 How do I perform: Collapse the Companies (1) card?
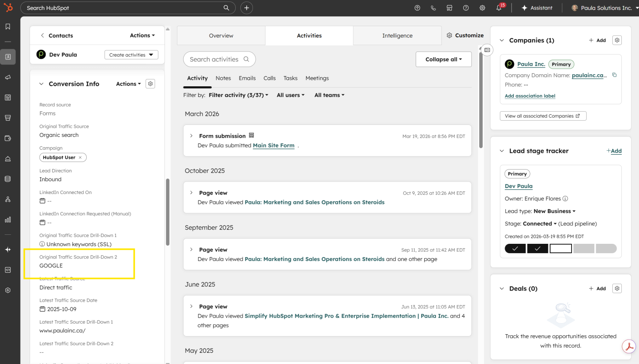(x=502, y=40)
